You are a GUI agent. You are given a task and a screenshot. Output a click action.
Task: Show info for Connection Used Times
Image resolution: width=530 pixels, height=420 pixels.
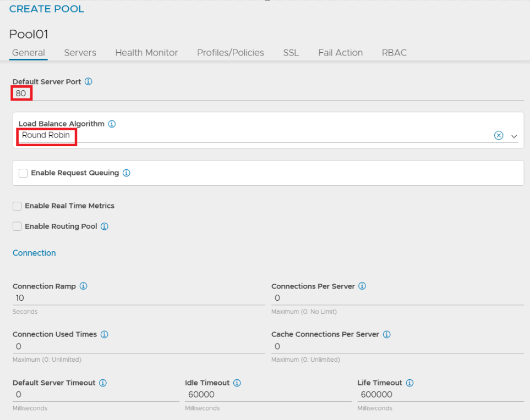pyautogui.click(x=105, y=334)
